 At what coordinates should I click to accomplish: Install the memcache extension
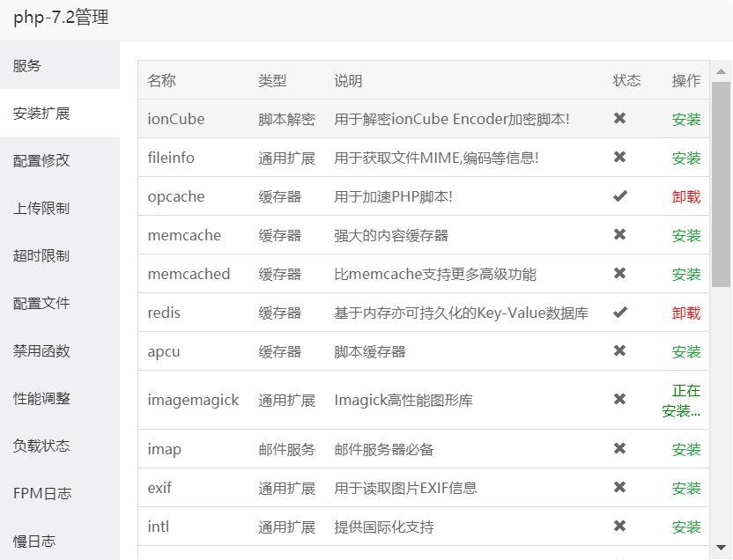(686, 235)
